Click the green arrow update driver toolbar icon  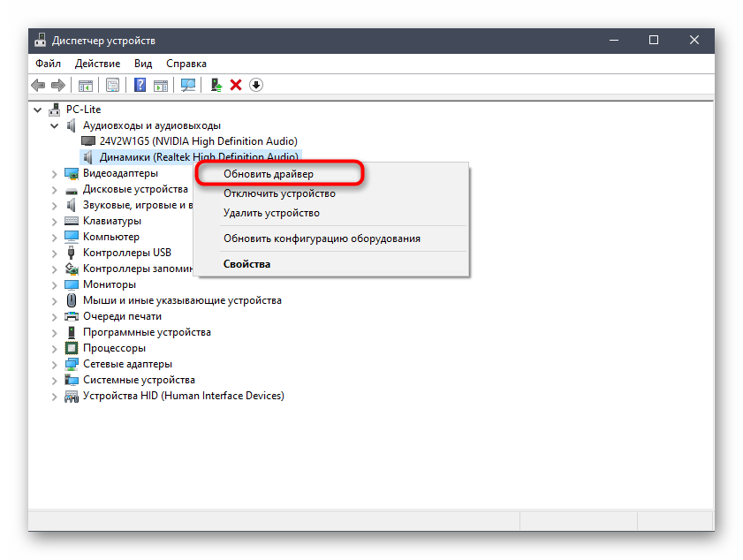pyautogui.click(x=216, y=85)
